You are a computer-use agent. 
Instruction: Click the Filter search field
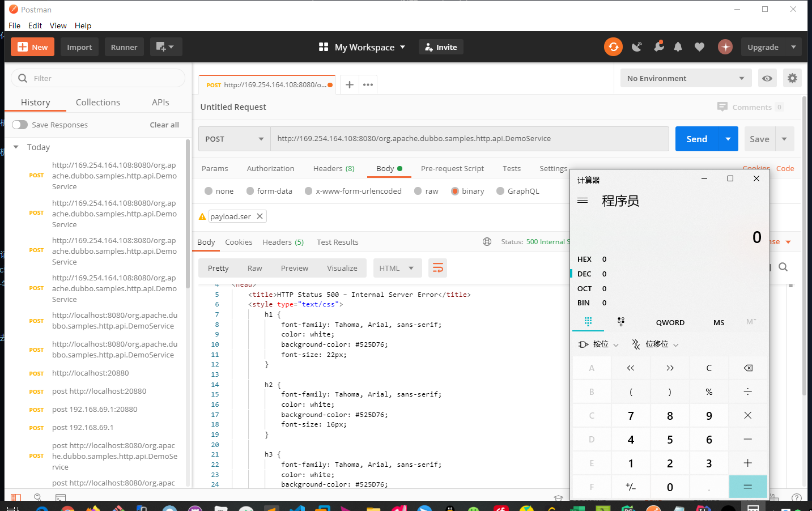(x=98, y=78)
